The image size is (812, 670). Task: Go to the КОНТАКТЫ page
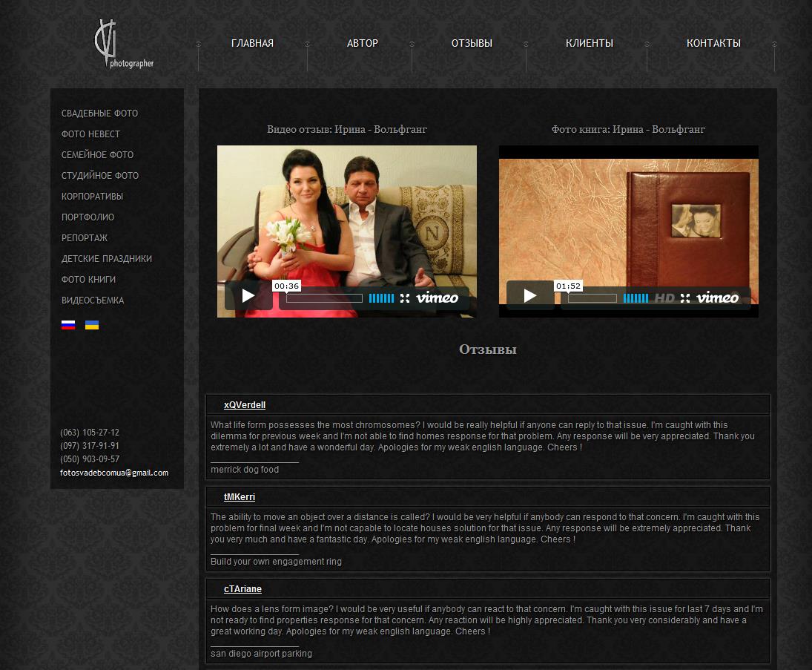pyautogui.click(x=713, y=43)
